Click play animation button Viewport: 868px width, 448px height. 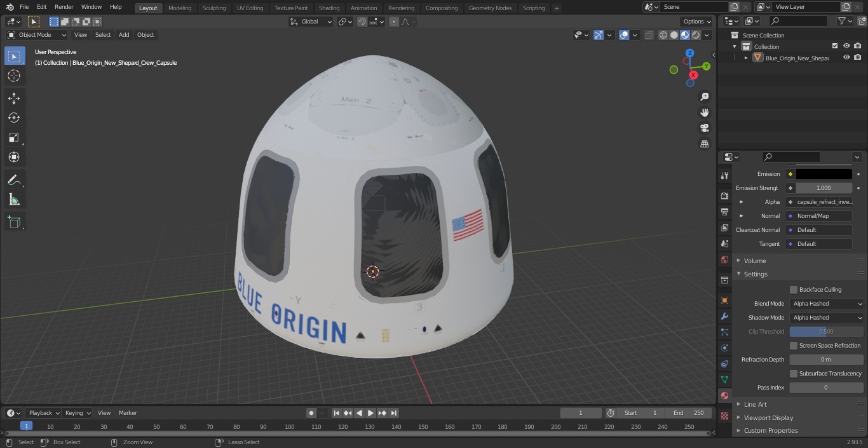(x=370, y=413)
